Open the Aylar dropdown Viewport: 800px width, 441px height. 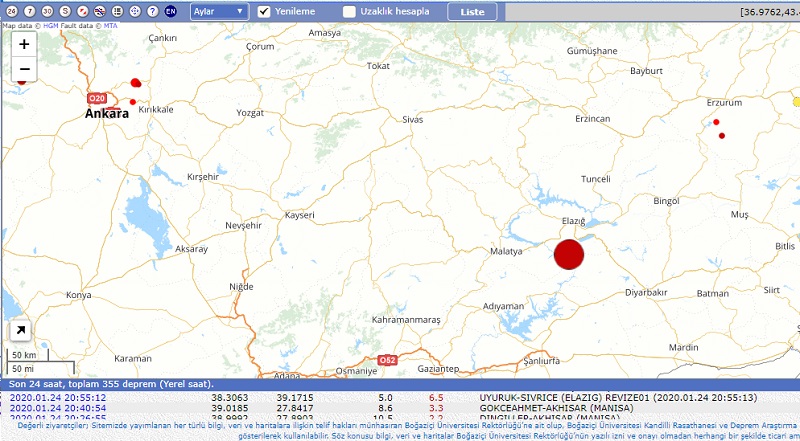coord(219,12)
